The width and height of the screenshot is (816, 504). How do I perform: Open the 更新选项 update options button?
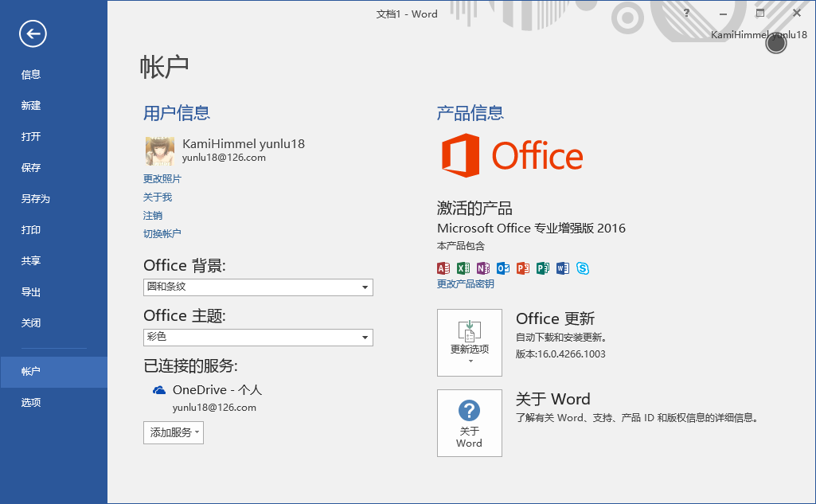[x=470, y=342]
